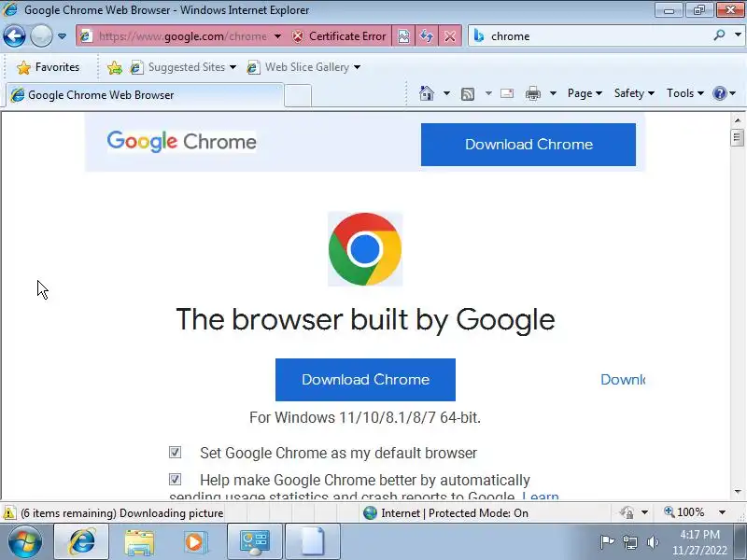
Task: Click the large Chrome logo image
Action: point(365,249)
